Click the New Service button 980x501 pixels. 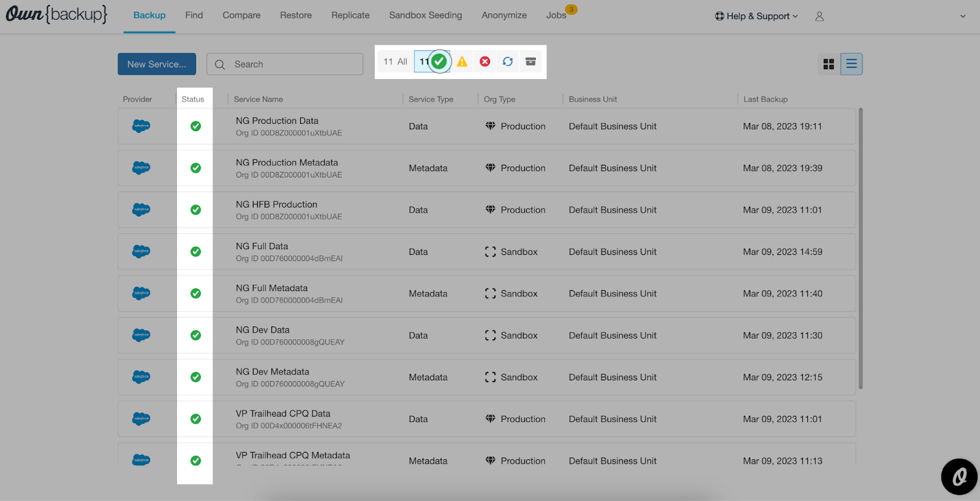[x=157, y=64]
